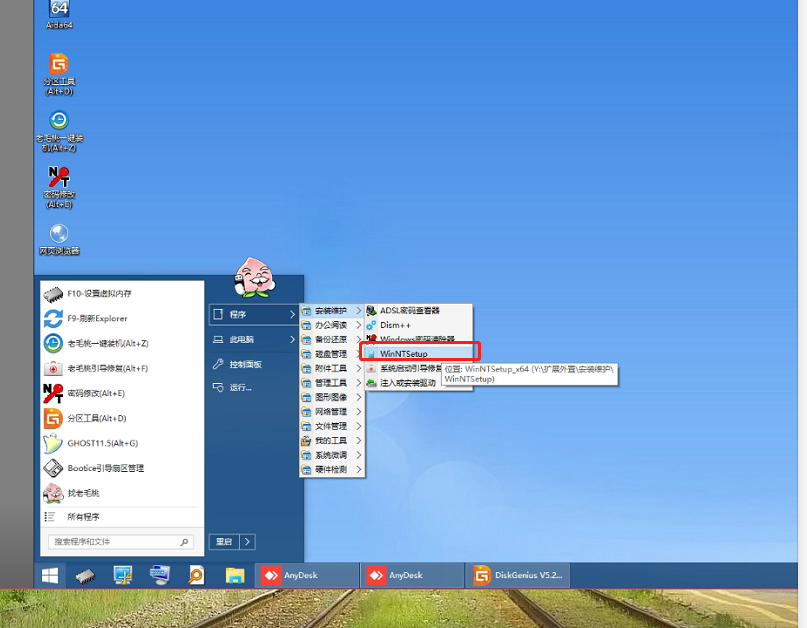Open Bootice引导扇区管理 from Start menu
This screenshot has width=807, height=628.
point(122,468)
